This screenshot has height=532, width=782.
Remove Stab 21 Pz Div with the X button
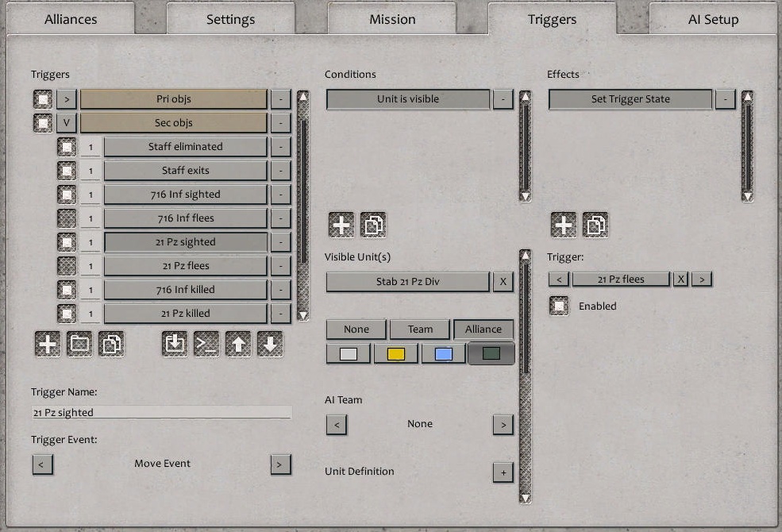503,281
